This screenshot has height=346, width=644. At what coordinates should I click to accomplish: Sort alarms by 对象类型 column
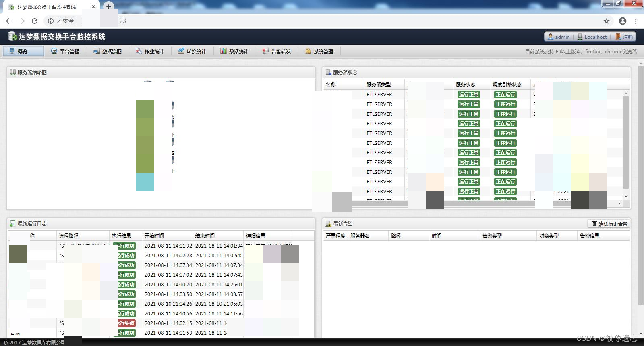pyautogui.click(x=557, y=236)
